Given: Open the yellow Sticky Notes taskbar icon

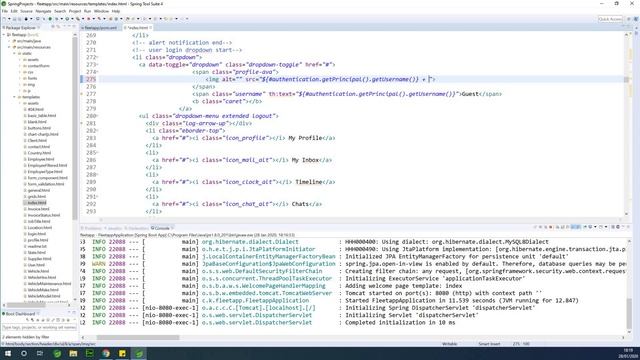Looking at the screenshot, I should click(x=122, y=353).
